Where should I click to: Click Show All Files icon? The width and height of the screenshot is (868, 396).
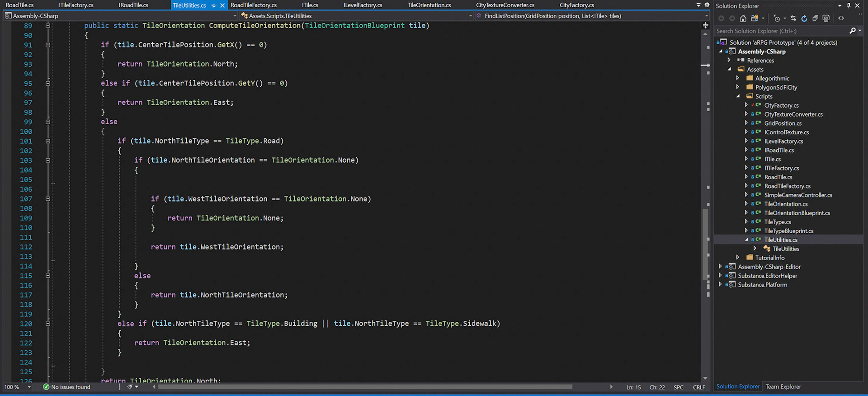point(826,19)
